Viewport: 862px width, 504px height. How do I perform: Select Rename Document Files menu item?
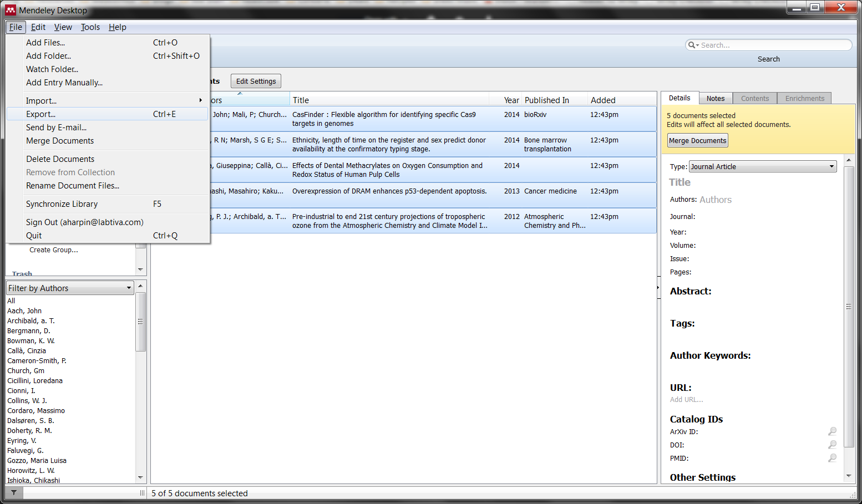tap(108, 186)
